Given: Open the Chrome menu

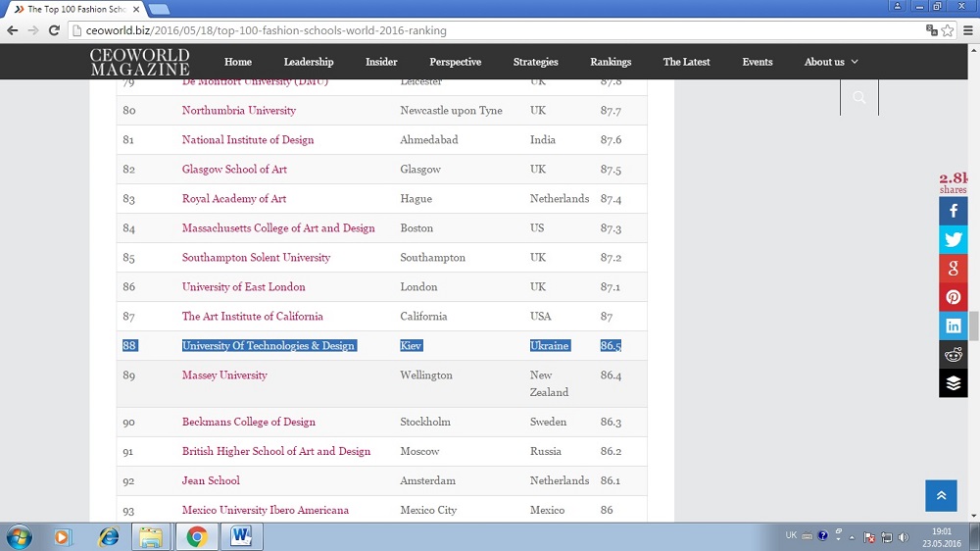Looking at the screenshot, I should click(968, 30).
